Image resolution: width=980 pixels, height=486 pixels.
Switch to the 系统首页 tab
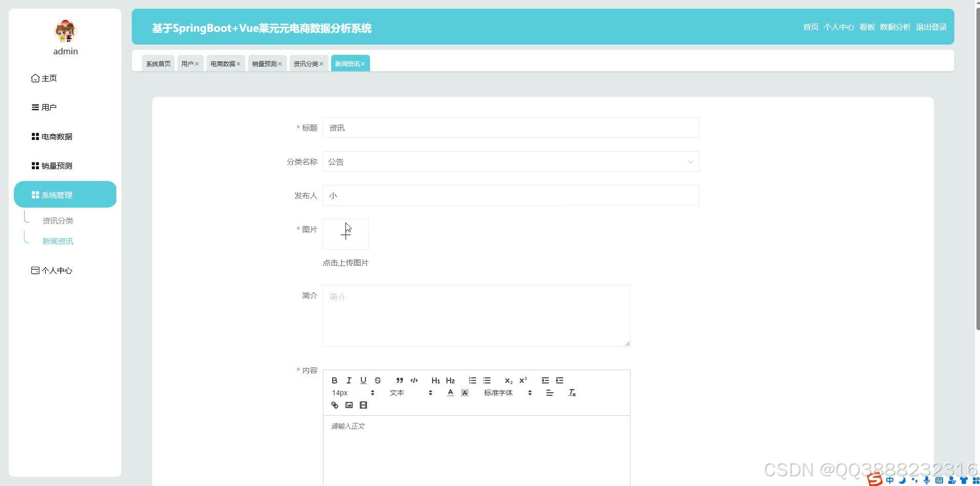(x=158, y=64)
